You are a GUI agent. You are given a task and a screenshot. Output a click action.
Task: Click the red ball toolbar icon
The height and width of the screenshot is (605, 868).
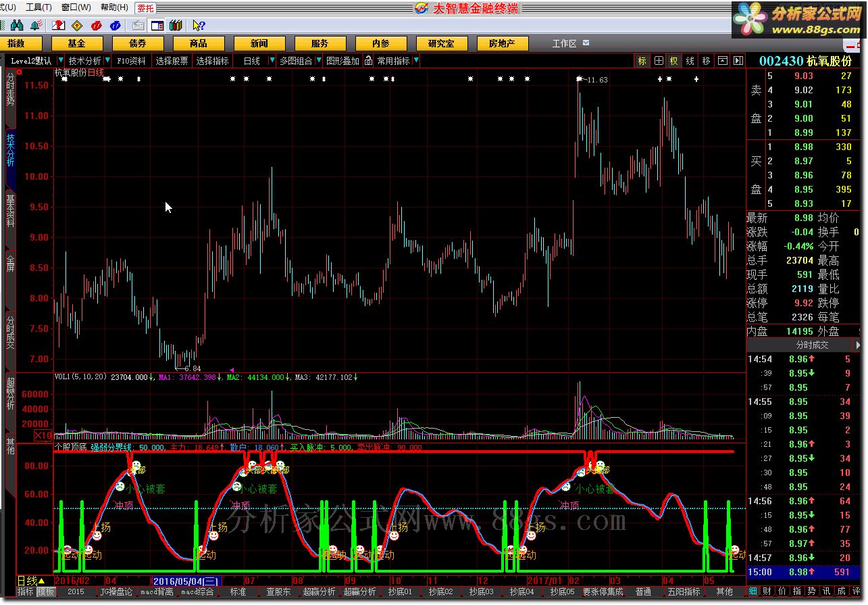(x=96, y=26)
